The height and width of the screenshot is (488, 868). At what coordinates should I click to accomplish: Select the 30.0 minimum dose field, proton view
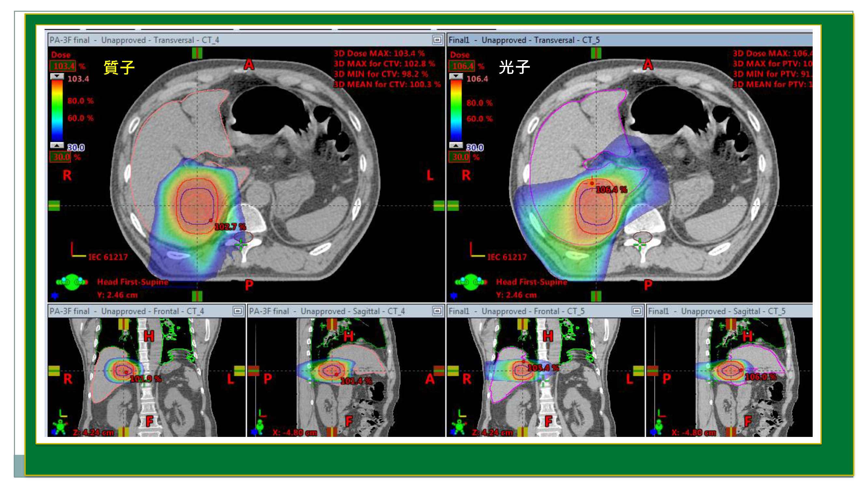click(61, 157)
